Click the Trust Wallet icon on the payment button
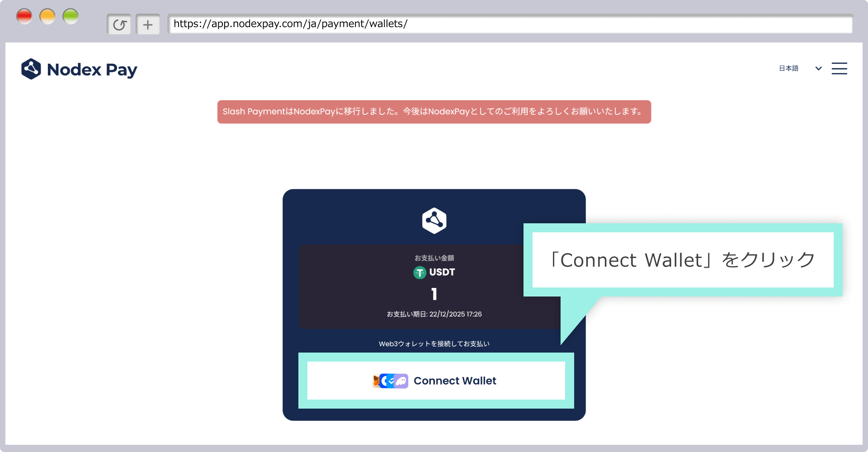 tap(391, 381)
